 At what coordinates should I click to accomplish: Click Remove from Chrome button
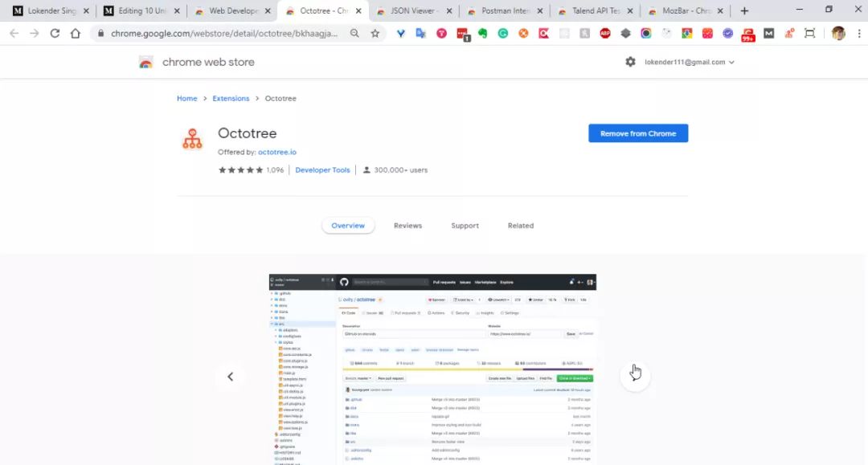pos(638,133)
